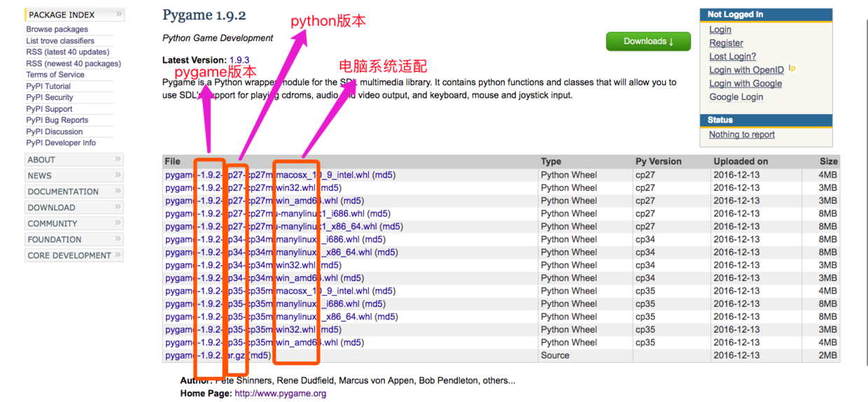Click the Size column header

click(x=828, y=161)
